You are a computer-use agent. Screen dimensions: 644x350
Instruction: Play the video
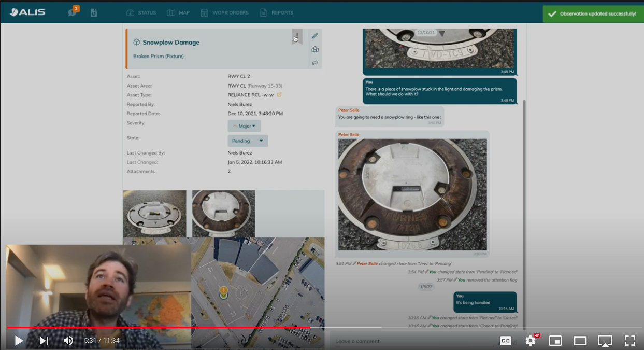click(19, 341)
